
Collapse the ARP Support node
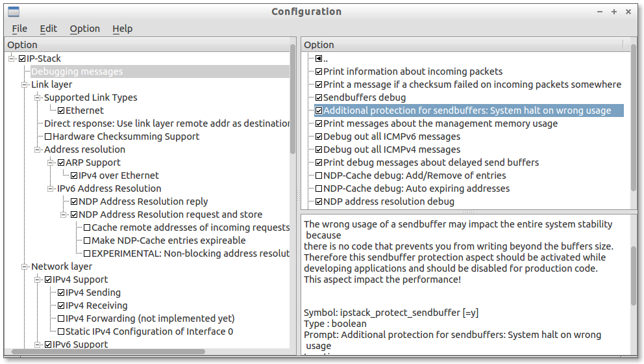pos(51,162)
